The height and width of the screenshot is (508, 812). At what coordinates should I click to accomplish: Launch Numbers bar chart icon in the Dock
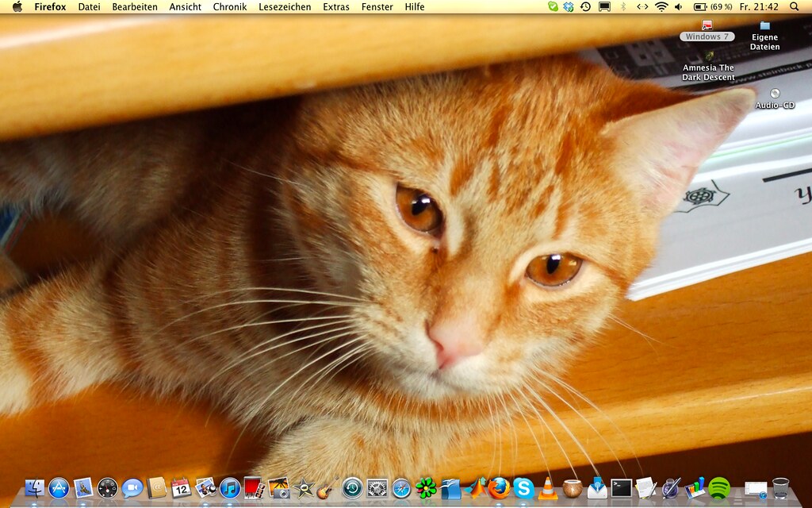click(x=695, y=488)
